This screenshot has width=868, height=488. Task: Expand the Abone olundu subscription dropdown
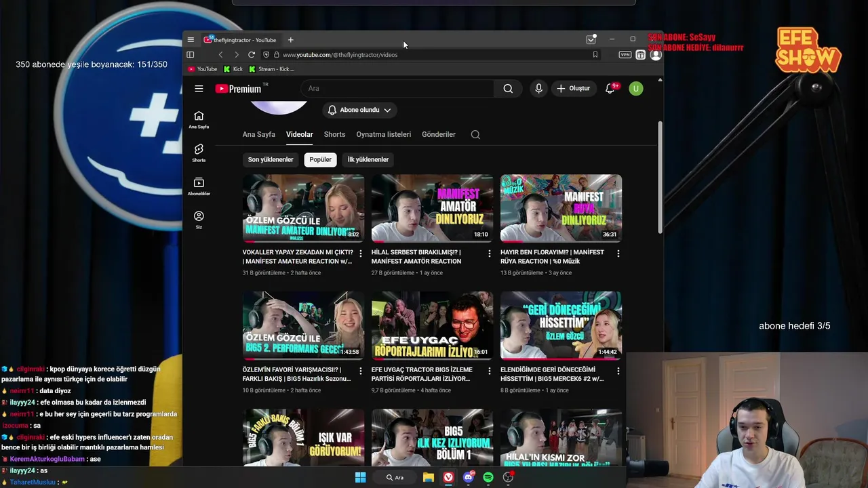click(359, 110)
